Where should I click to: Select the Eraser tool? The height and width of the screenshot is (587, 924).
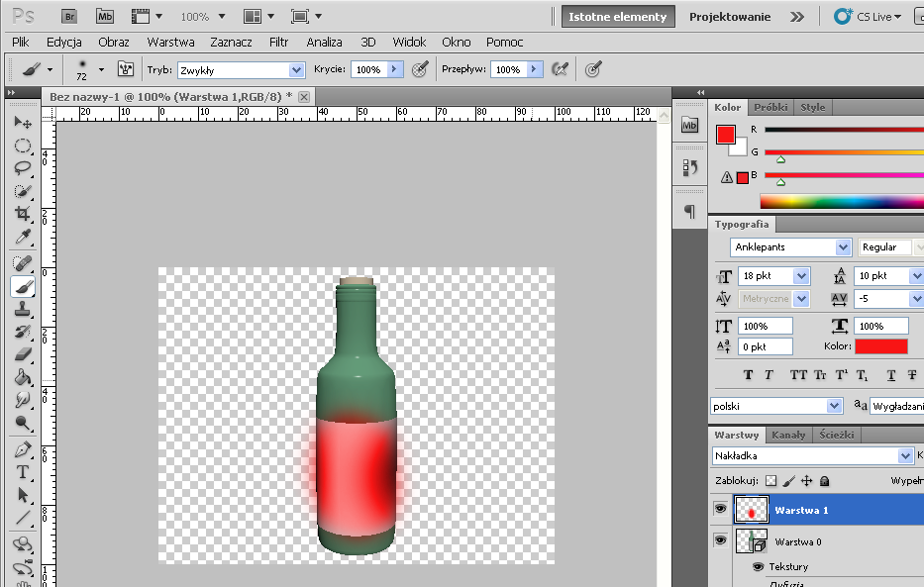pyautogui.click(x=23, y=354)
